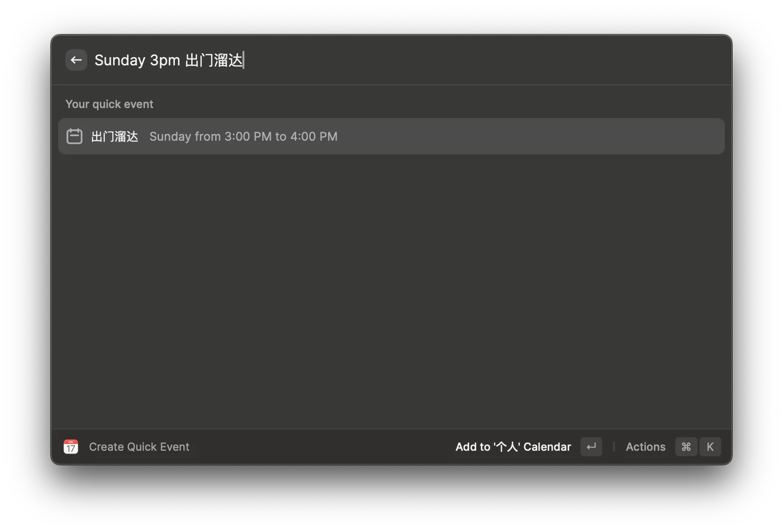Screen dimensions: 783x532
Task: Click Add to '个人' Calendar
Action: [513, 447]
